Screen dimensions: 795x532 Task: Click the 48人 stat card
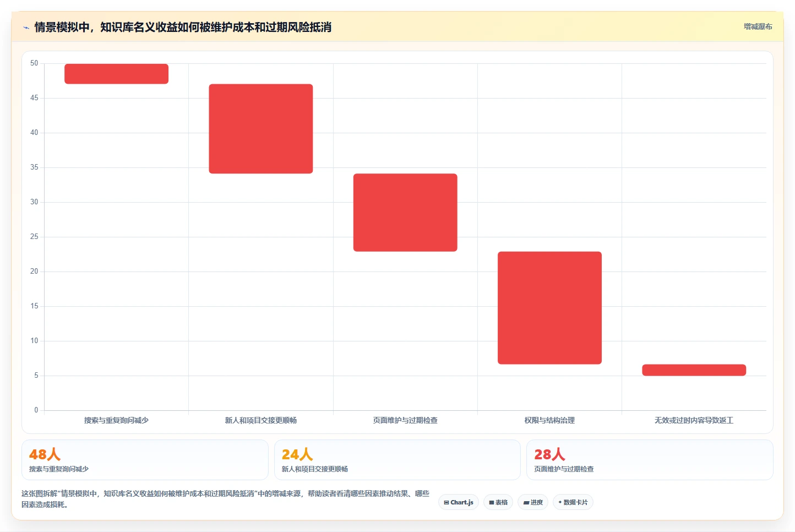pos(145,460)
